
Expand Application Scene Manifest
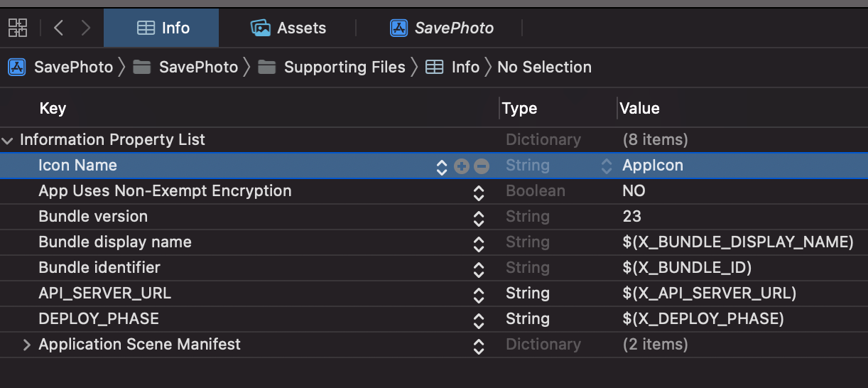coord(27,345)
